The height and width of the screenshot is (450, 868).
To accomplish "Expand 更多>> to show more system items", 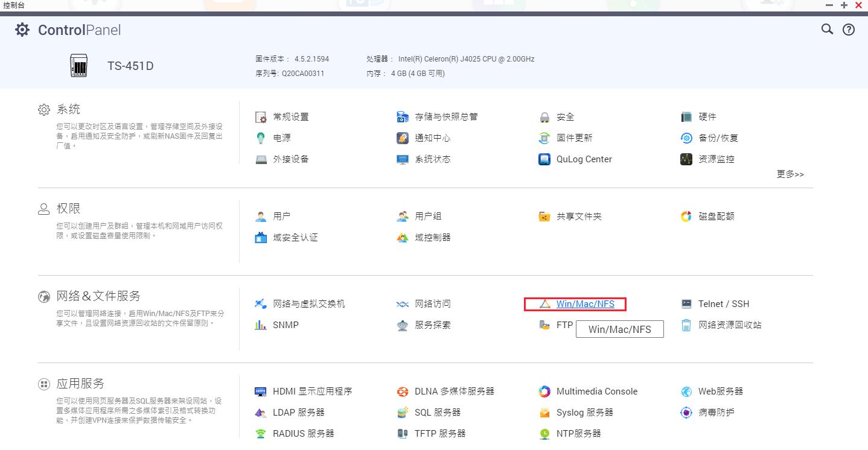I will (x=790, y=174).
